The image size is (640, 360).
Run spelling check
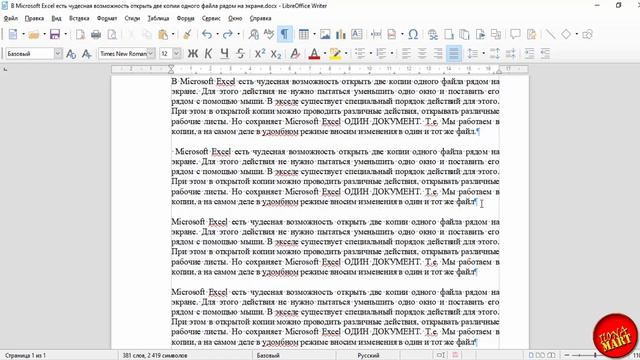269,34
